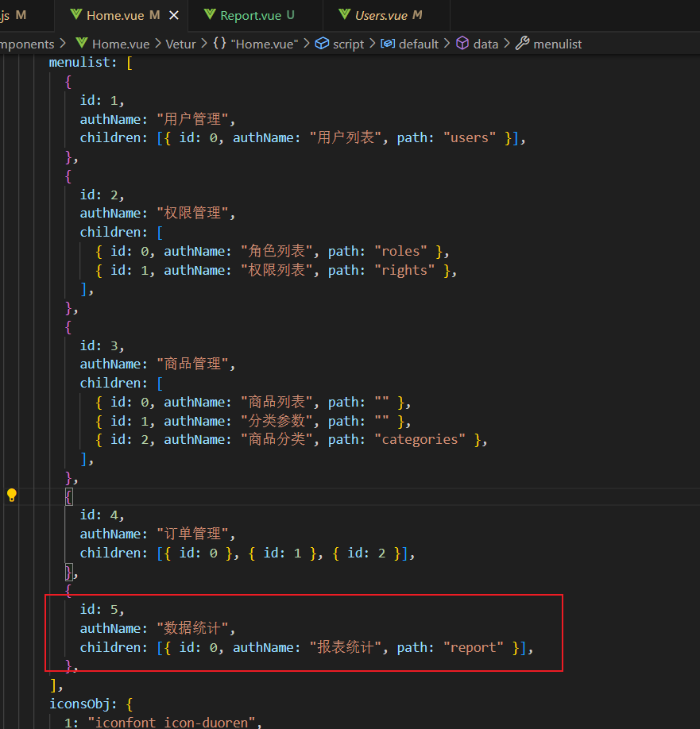Switch to the Home.vue tab
This screenshot has height=729, width=700.
point(121,15)
